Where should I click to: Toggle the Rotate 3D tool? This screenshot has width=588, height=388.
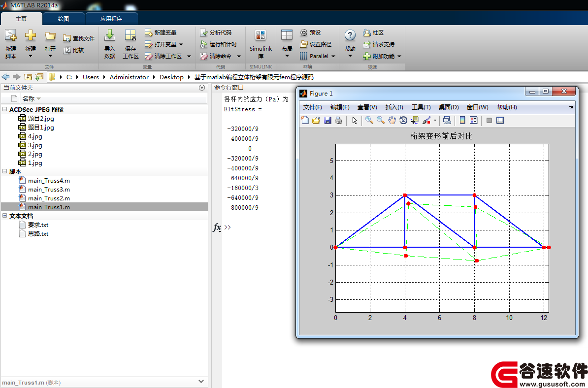[x=403, y=120]
